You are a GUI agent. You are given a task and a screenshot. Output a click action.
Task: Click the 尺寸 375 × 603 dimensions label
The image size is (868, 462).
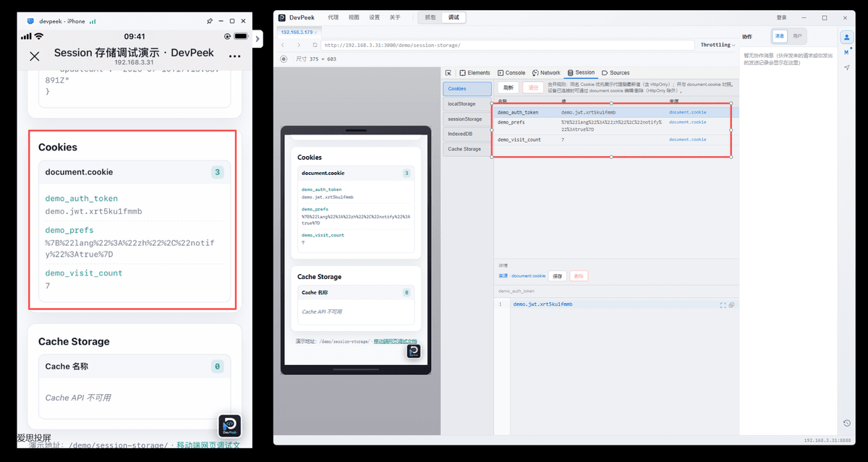(x=316, y=59)
